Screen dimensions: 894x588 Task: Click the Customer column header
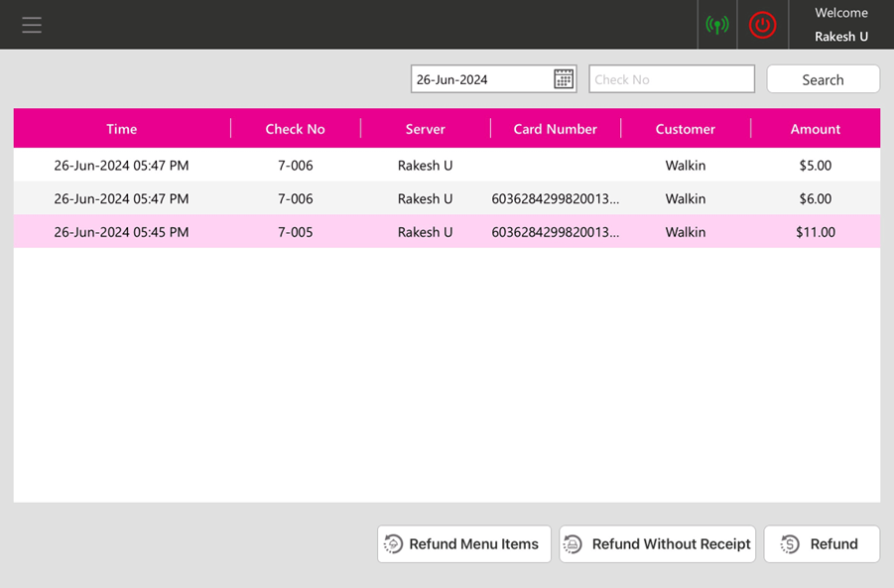pyautogui.click(x=685, y=129)
